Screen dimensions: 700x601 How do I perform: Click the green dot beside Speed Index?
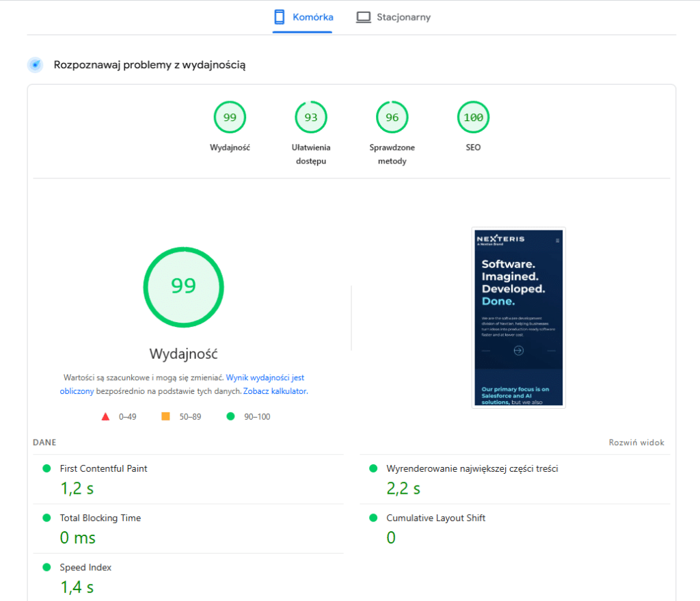pos(46,567)
